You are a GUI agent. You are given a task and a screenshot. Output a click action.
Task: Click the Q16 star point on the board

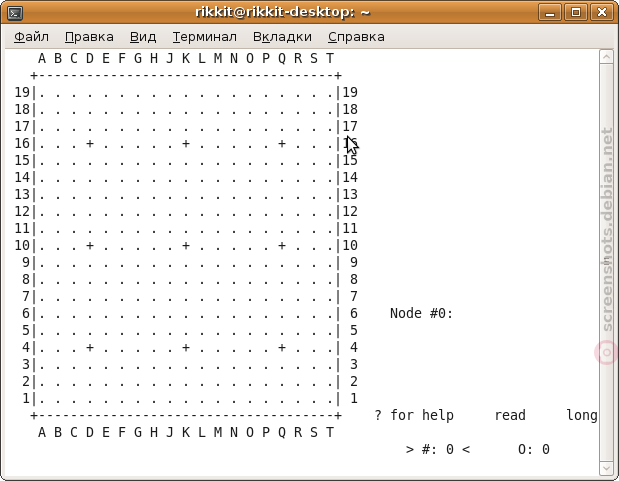[282, 143]
